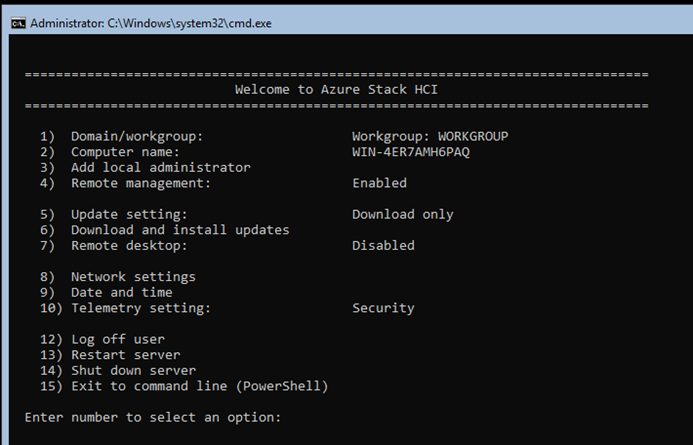Click the Remote desktop 'Disabled' value
The image size is (693, 445).
click(383, 246)
